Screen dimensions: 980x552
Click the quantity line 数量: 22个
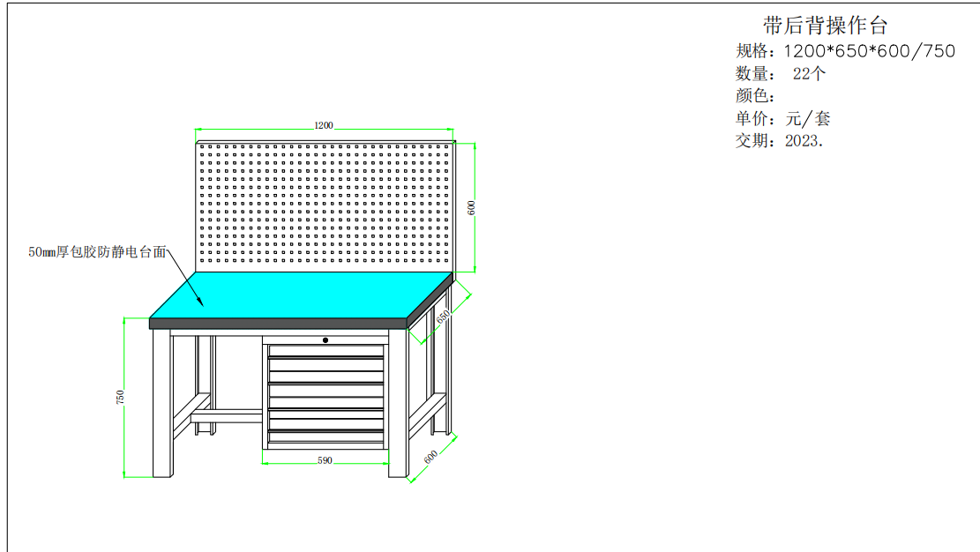tap(781, 74)
